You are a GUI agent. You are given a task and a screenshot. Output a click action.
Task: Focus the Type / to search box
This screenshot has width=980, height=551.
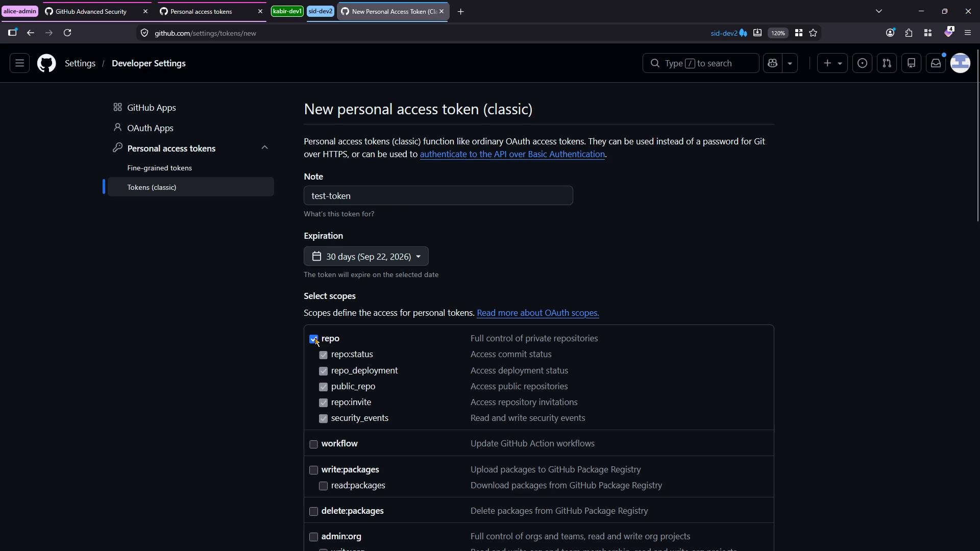click(701, 64)
